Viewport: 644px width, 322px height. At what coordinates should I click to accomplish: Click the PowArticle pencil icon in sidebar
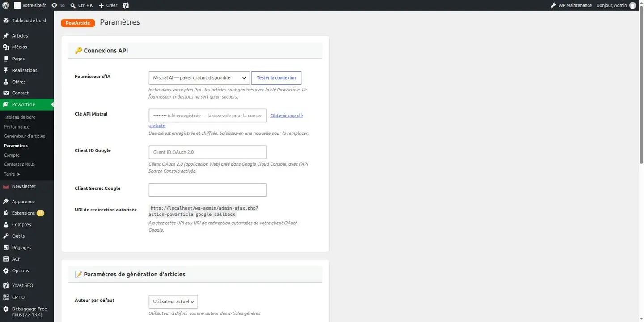pyautogui.click(x=6, y=104)
